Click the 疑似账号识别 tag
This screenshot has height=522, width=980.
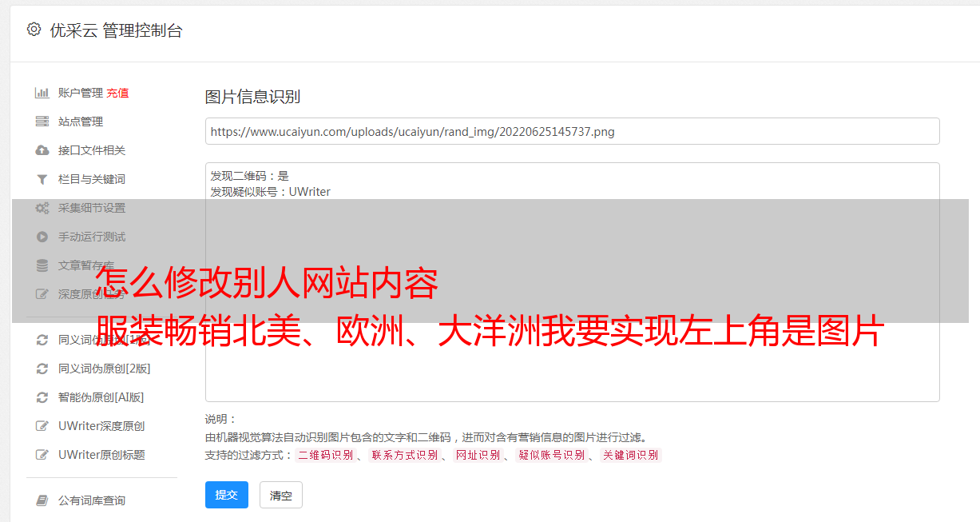click(x=552, y=455)
